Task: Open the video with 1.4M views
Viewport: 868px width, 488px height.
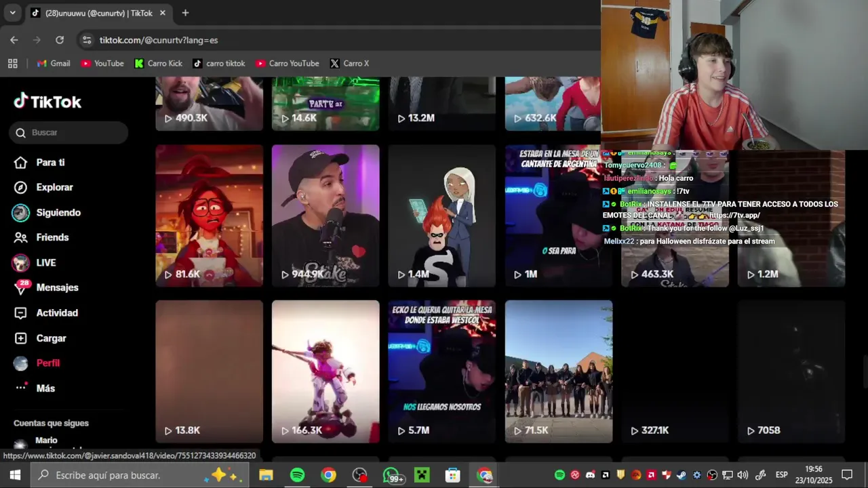Action: click(442, 216)
